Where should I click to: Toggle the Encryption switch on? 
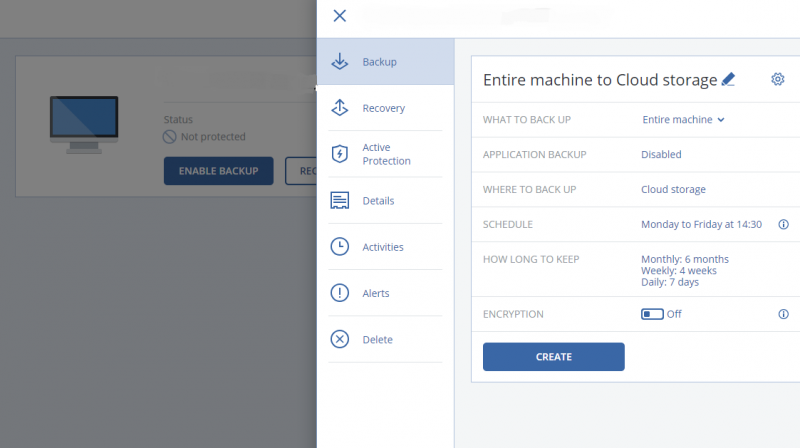652,314
